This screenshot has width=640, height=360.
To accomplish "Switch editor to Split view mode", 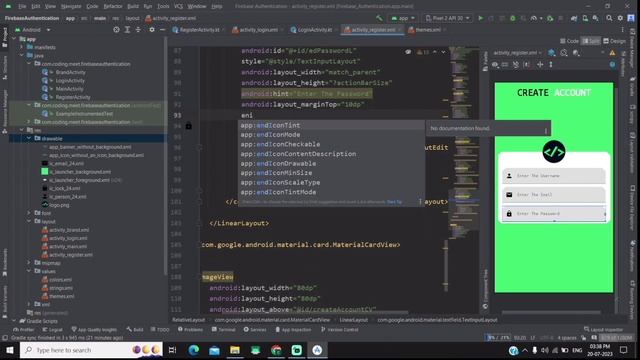I will point(591,41).
